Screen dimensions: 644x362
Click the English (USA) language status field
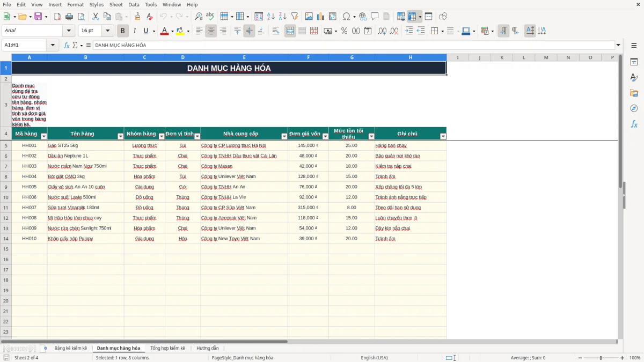(374, 358)
